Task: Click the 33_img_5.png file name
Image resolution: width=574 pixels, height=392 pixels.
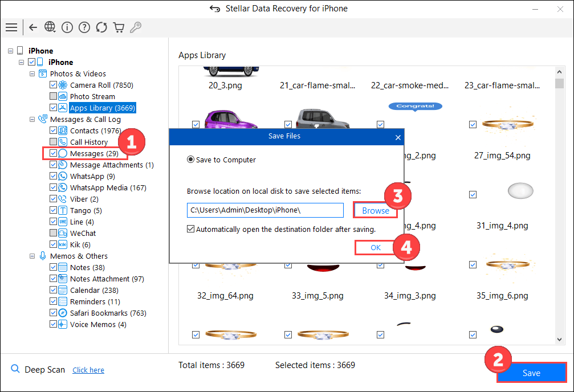Action: coord(317,296)
